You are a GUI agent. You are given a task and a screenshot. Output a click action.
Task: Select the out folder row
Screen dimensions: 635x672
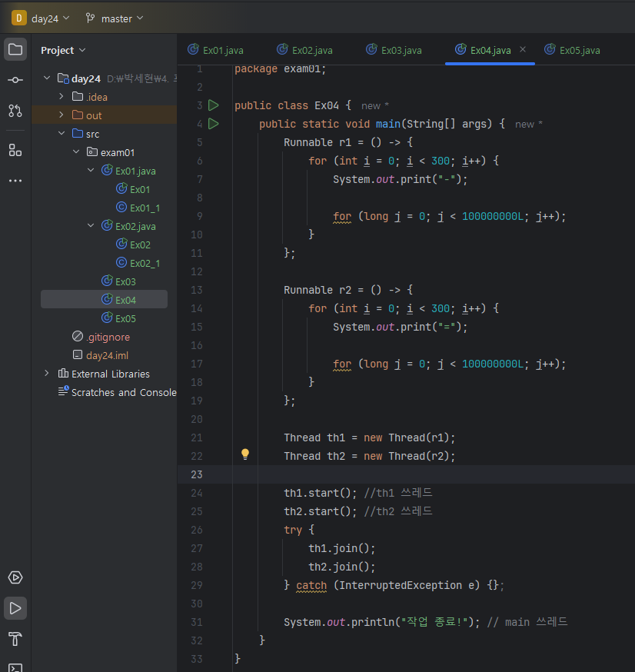click(x=104, y=115)
